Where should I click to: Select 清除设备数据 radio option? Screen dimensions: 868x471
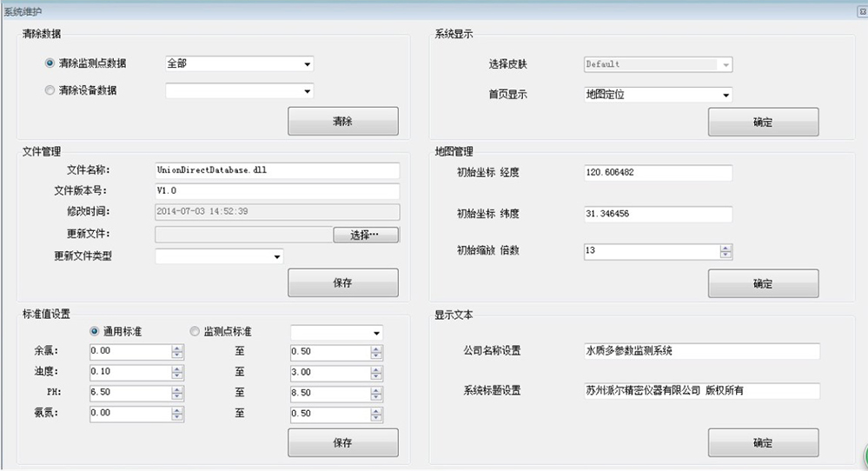(x=50, y=90)
